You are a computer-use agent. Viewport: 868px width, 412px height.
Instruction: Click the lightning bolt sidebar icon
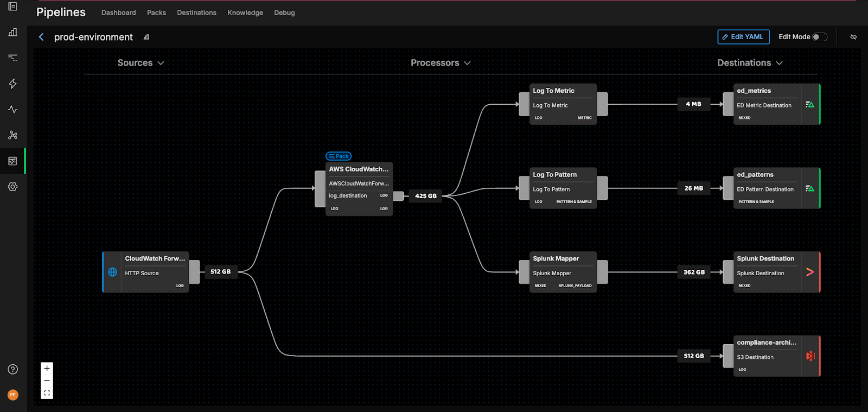pyautogui.click(x=13, y=84)
